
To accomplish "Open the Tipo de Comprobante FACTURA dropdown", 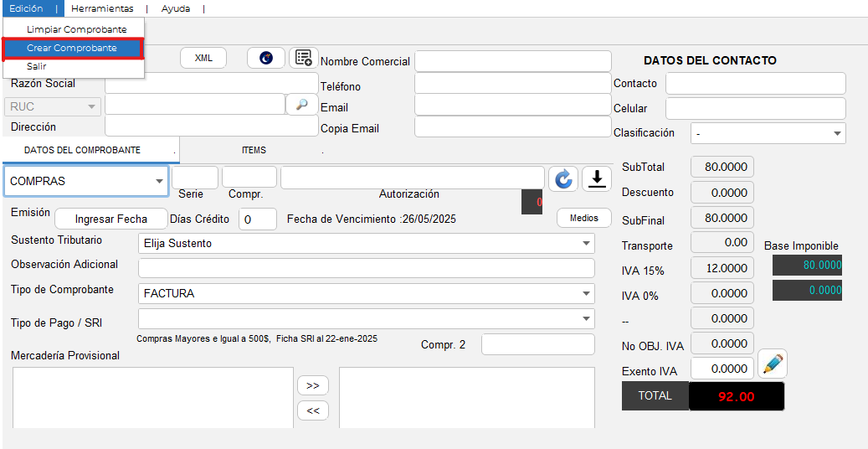I will (x=366, y=293).
